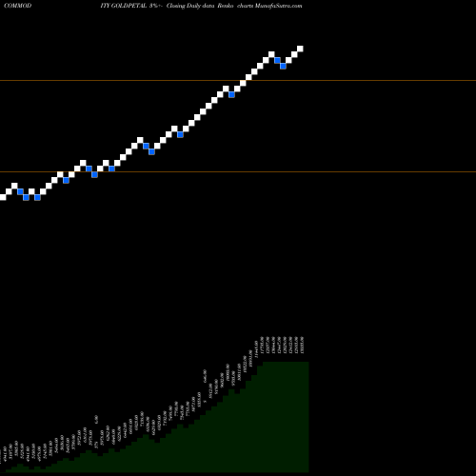Click the 'Closing Daily data' title text
Viewport: 476px width, 476px height.
tap(190, 6)
